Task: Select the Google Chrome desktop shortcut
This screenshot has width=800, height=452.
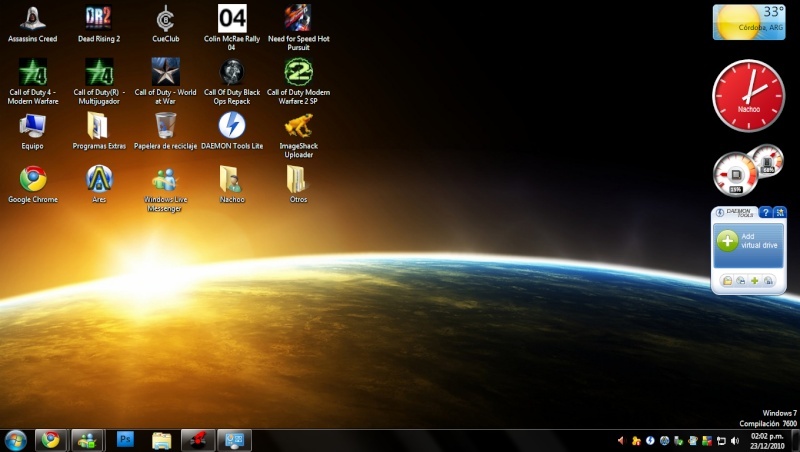Action: coord(33,185)
